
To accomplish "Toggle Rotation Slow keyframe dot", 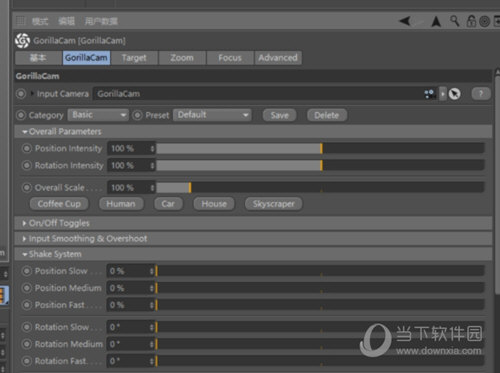I will 27,327.
